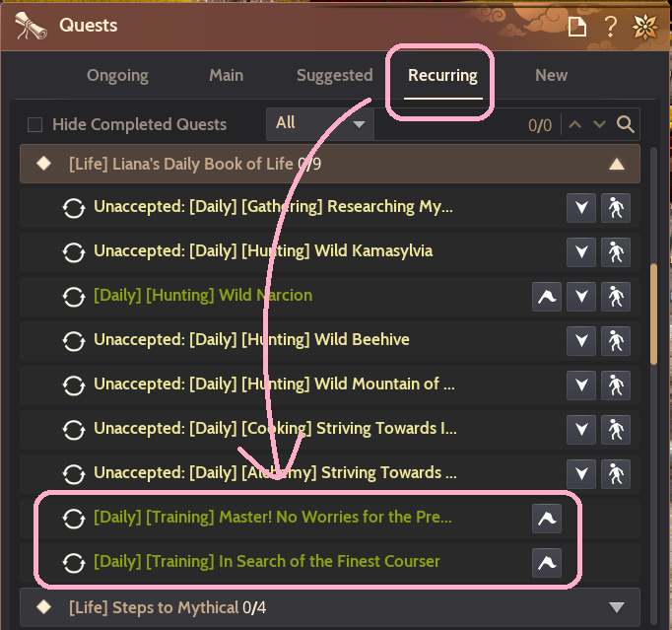Click up-arrow icon for Finest Courser quest
The height and width of the screenshot is (630, 672).
click(546, 562)
